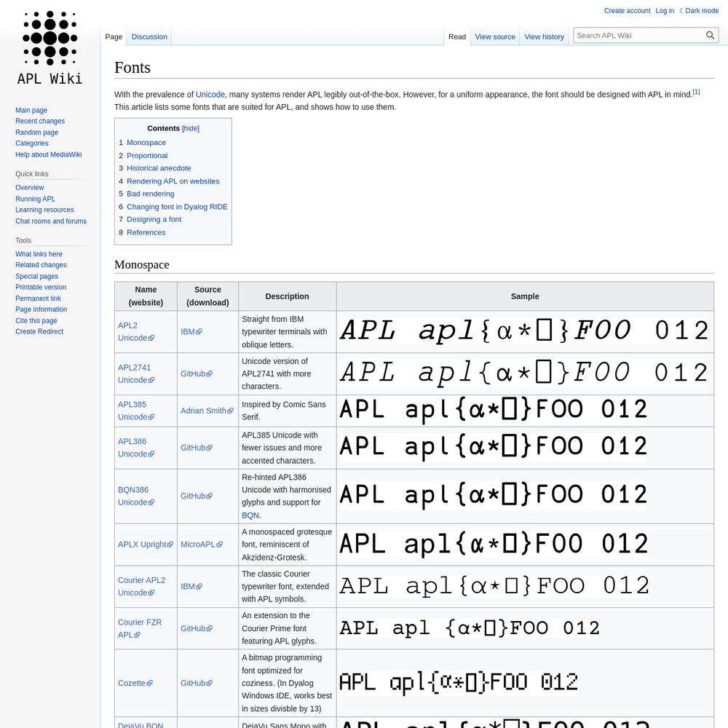Open APLX Upright website link
Viewport: 728px width, 728px height.
[x=146, y=544]
